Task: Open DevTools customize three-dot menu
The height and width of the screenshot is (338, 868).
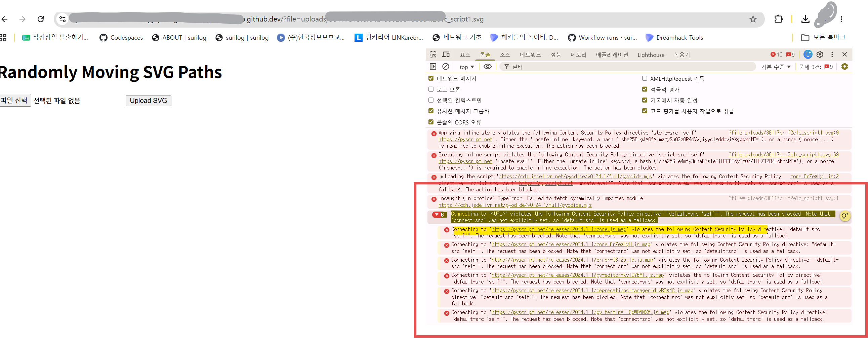Action: point(832,54)
